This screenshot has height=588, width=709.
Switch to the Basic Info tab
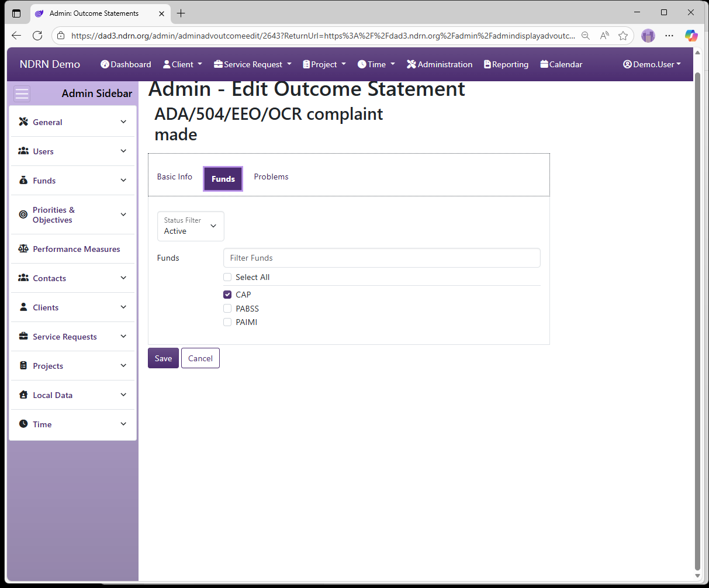[175, 177]
